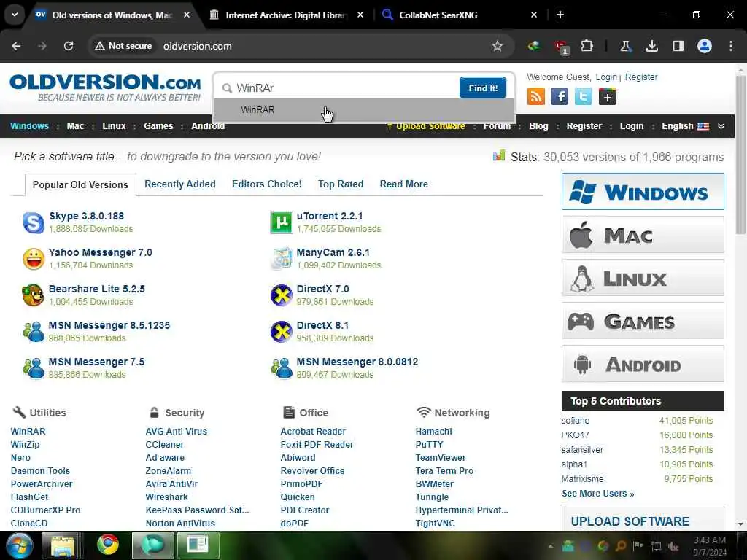747x560 pixels.
Task: Click the search input field
Action: click(339, 88)
